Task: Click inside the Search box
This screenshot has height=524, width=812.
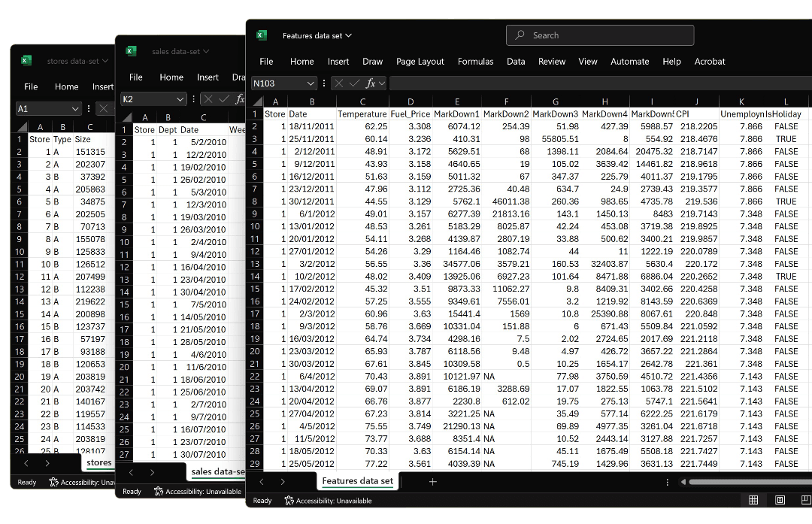Action: click(599, 35)
